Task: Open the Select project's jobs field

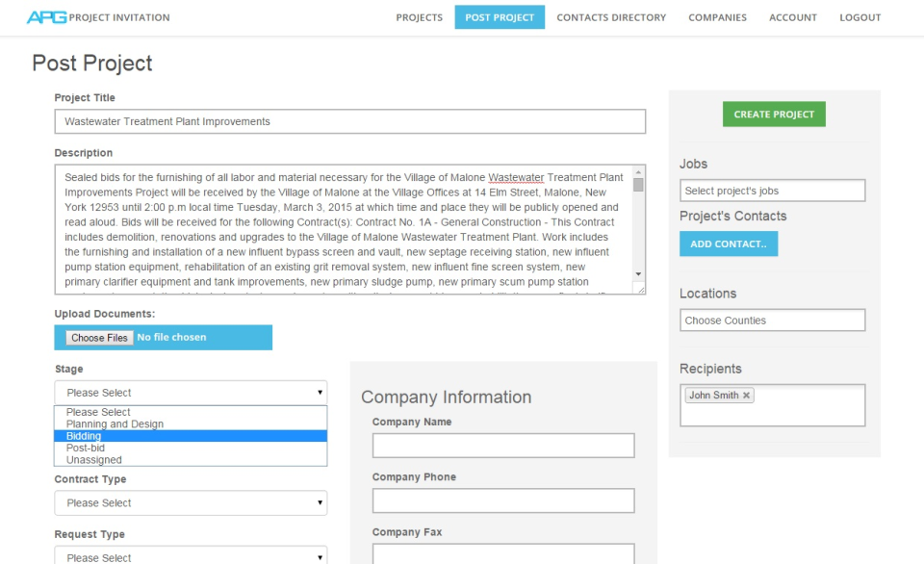Action: point(773,191)
